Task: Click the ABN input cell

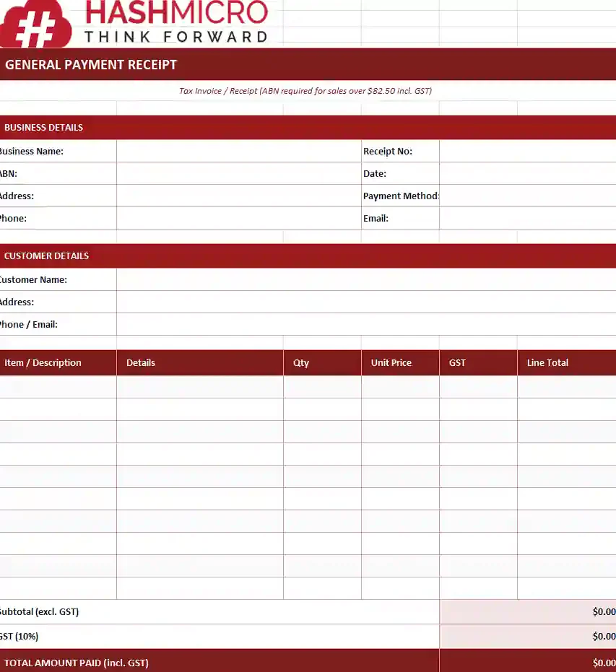Action: 239,173
